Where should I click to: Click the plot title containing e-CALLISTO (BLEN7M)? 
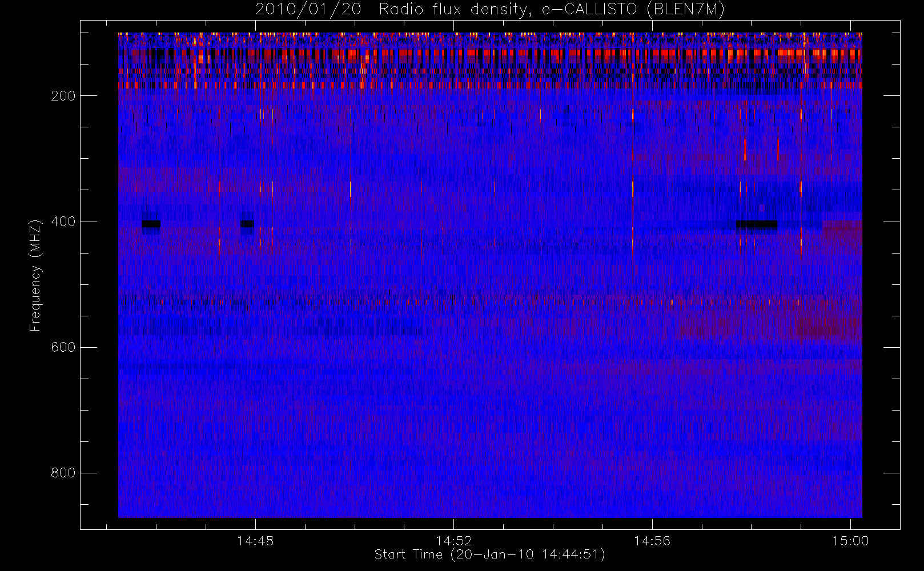click(x=490, y=10)
